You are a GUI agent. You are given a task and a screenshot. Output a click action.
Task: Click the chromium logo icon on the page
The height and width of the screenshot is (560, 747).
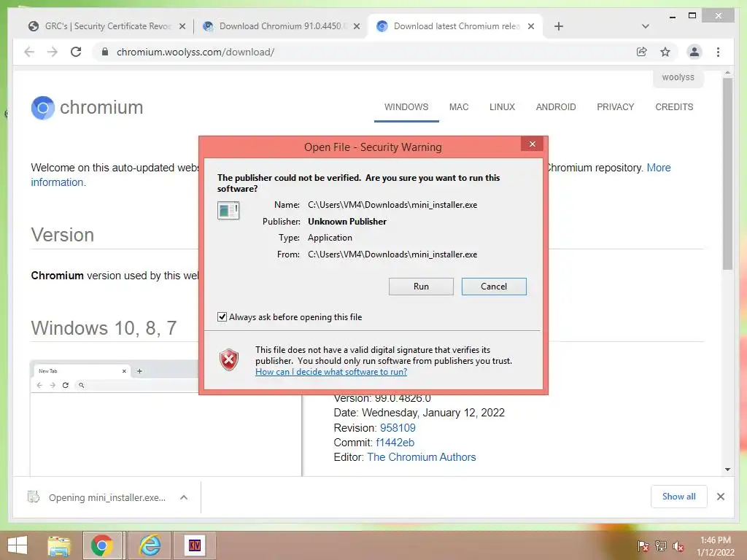pos(43,108)
